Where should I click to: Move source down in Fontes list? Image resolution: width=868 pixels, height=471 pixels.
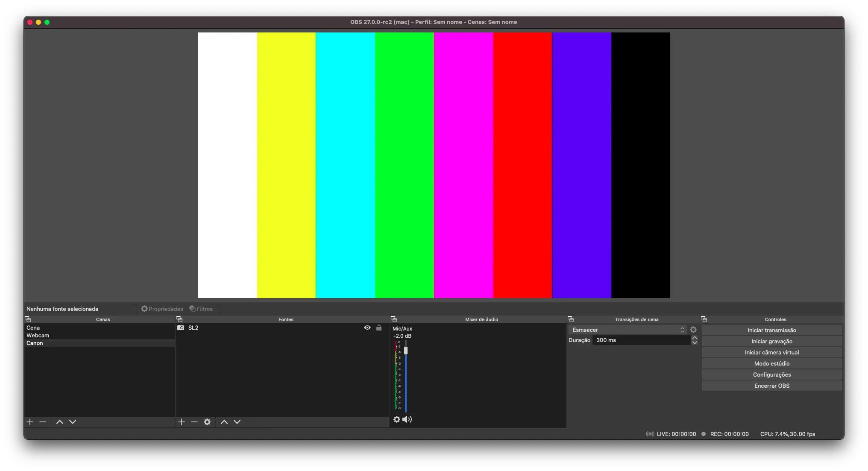[237, 422]
